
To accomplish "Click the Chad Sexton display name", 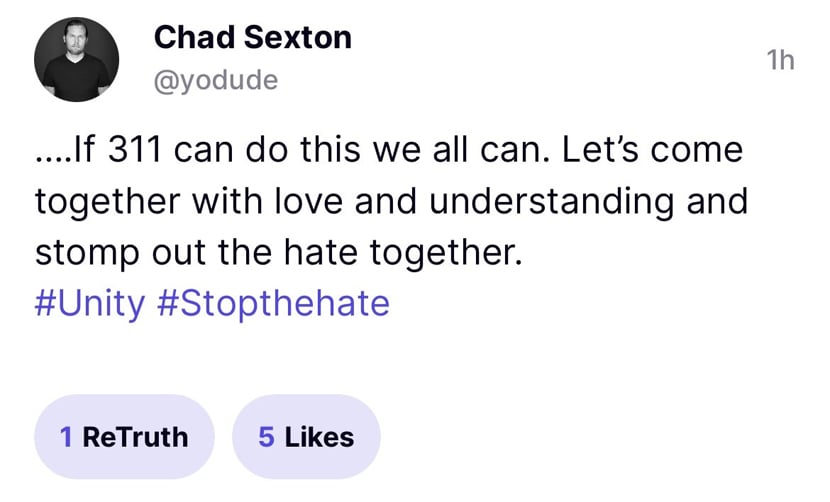I will (x=252, y=38).
